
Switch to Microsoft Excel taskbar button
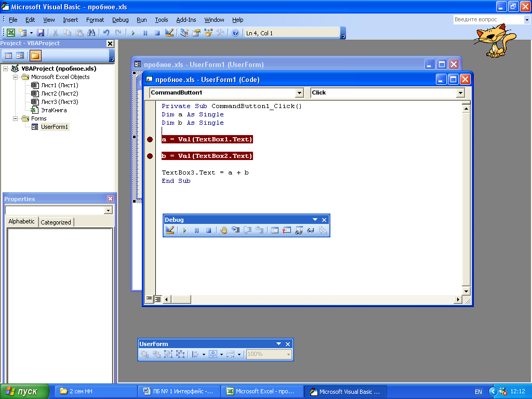pyautogui.click(x=262, y=392)
